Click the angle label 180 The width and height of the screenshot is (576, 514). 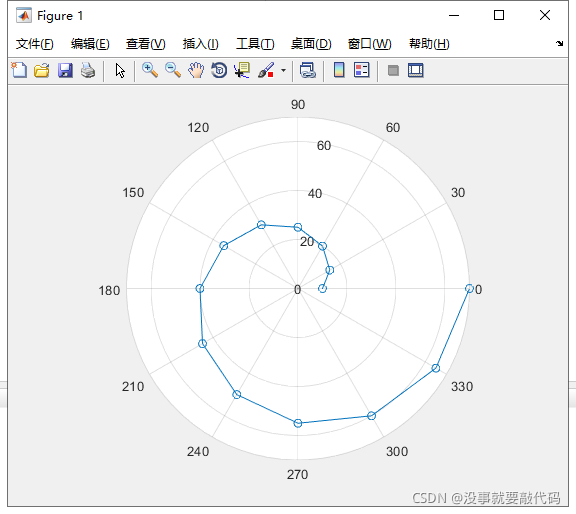click(x=109, y=291)
